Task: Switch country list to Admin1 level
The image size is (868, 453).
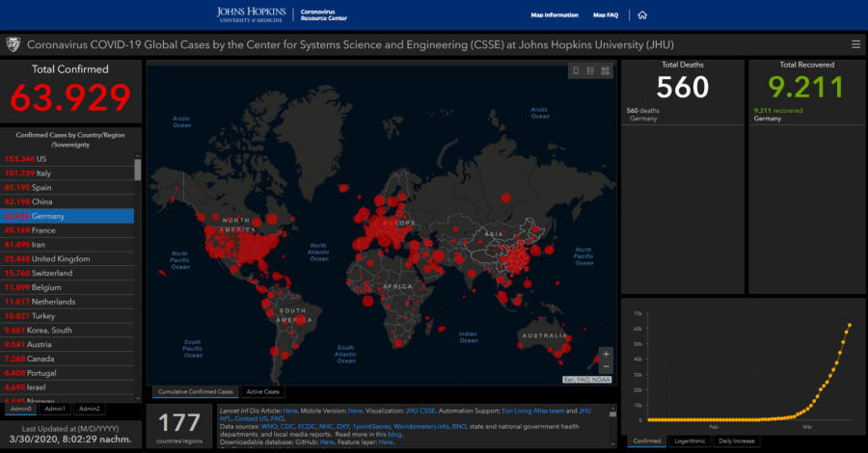Action: tap(55, 410)
